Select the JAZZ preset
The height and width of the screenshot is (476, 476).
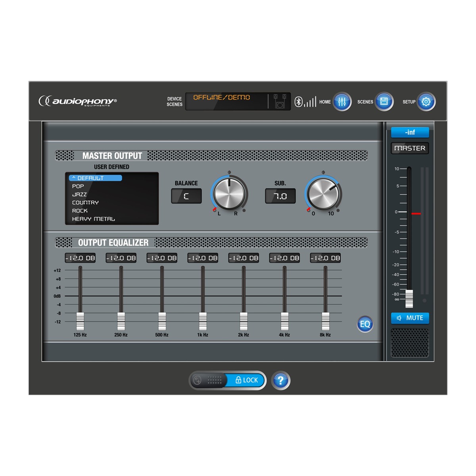[x=79, y=194]
